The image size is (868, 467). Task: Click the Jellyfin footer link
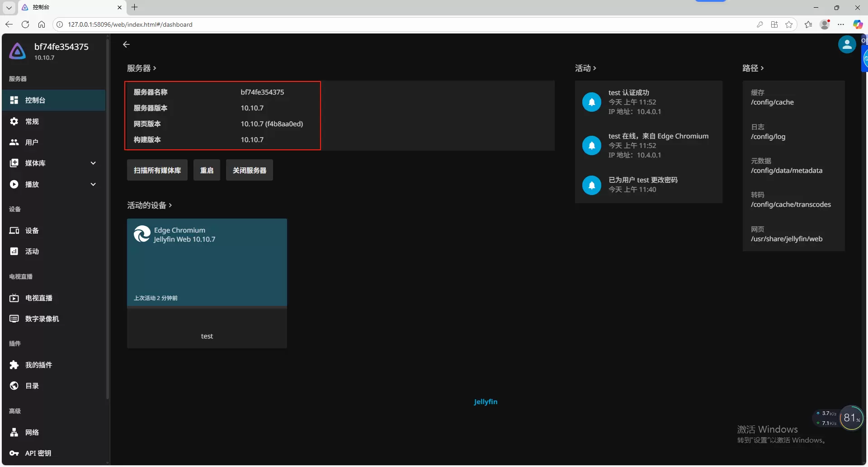pyautogui.click(x=485, y=401)
